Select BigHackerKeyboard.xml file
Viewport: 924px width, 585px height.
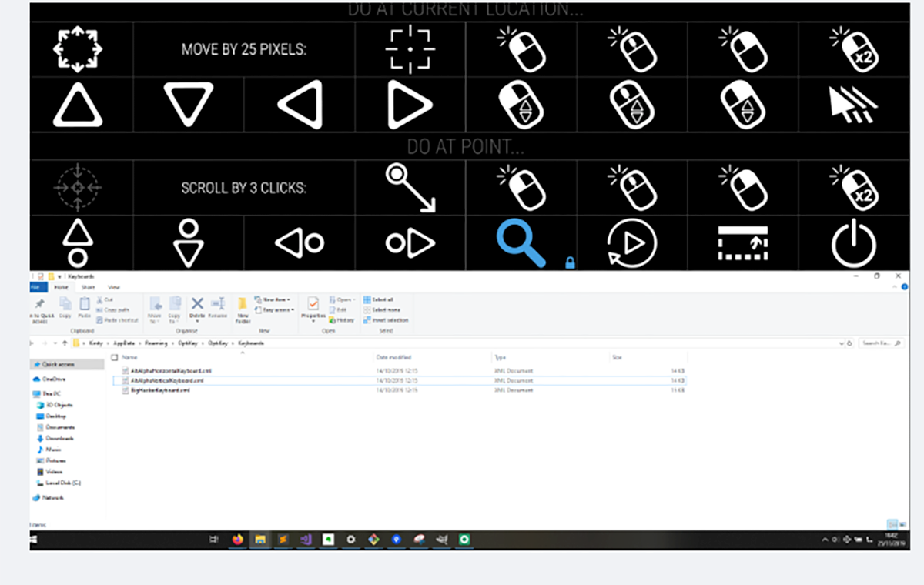pos(161,390)
